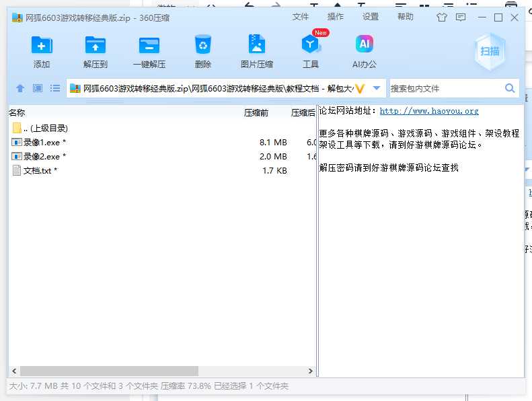Open the 图片压缩 image compression tool
The image size is (532, 401).
[257, 44]
